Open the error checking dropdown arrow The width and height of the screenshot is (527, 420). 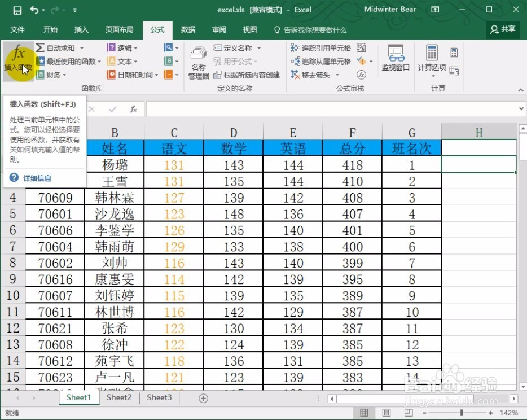pyautogui.click(x=371, y=61)
